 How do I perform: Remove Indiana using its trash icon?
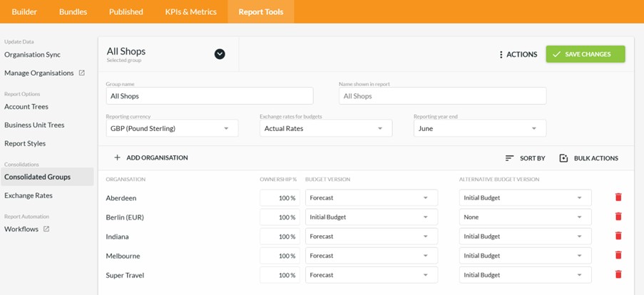(x=618, y=236)
